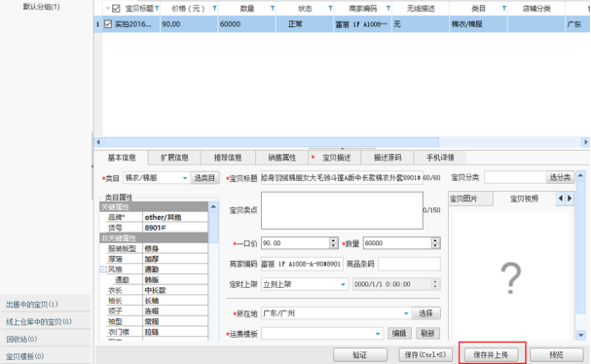
Task: Open the 状态 column filter icon
Action: point(330,9)
